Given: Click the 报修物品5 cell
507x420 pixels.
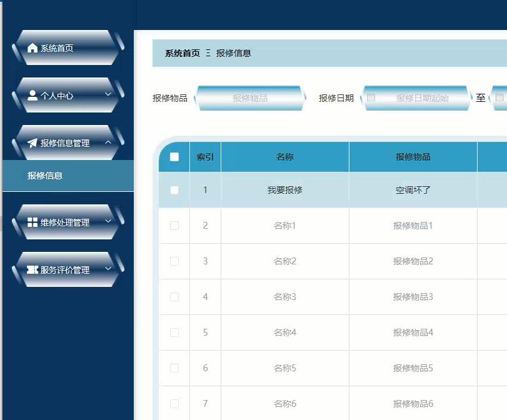Looking at the screenshot, I should pyautogui.click(x=413, y=367).
